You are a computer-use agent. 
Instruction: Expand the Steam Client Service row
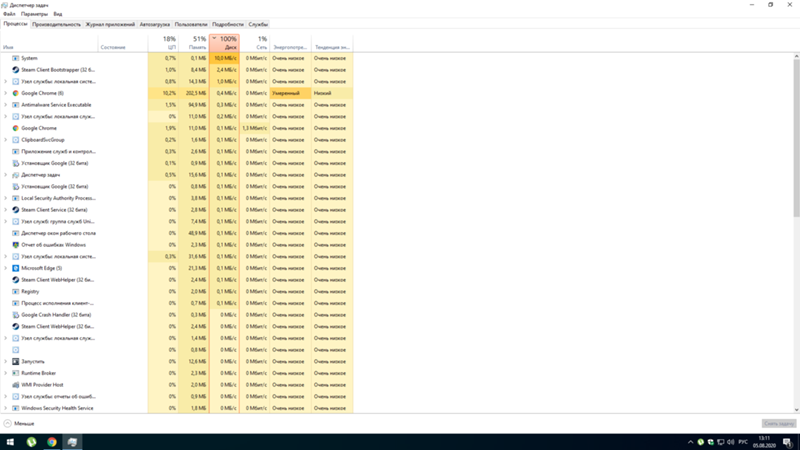[x=6, y=210]
